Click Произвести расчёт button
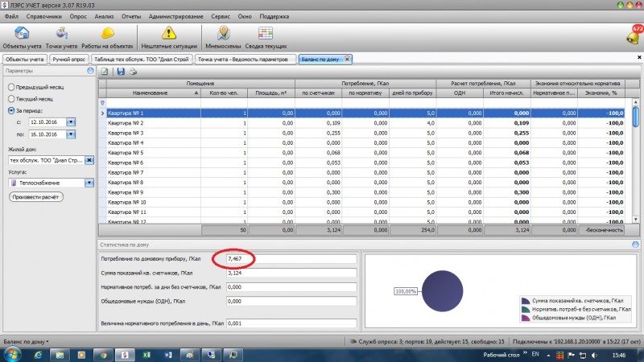 pos(36,197)
